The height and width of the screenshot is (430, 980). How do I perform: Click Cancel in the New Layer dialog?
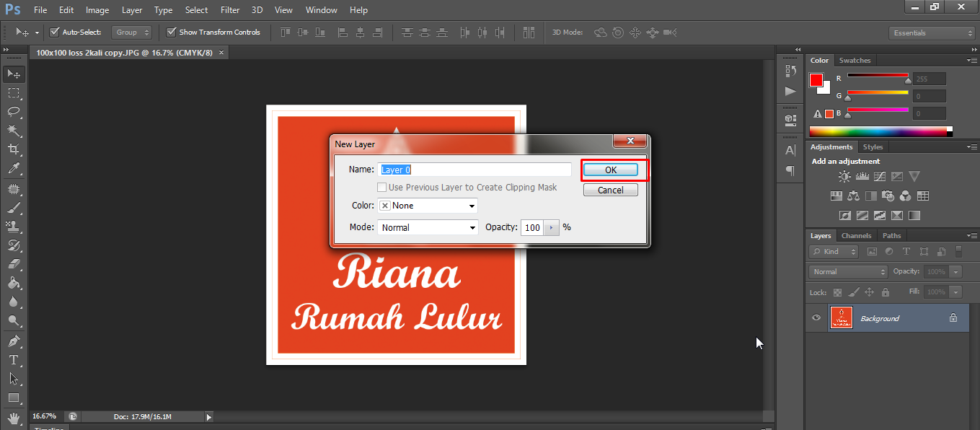(610, 189)
